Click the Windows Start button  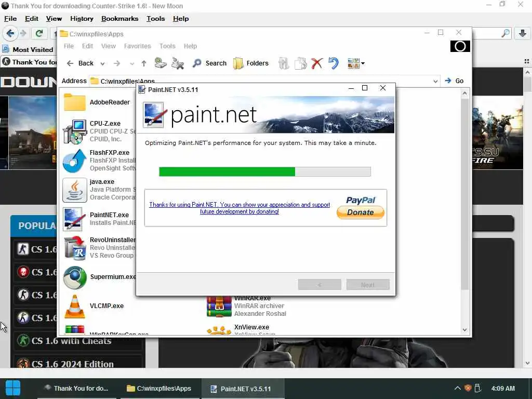pyautogui.click(x=13, y=388)
